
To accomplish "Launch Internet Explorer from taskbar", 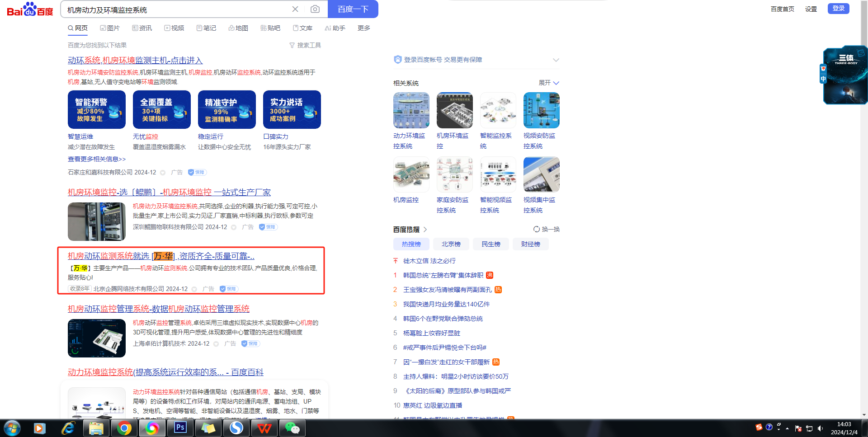I will click(x=68, y=428).
